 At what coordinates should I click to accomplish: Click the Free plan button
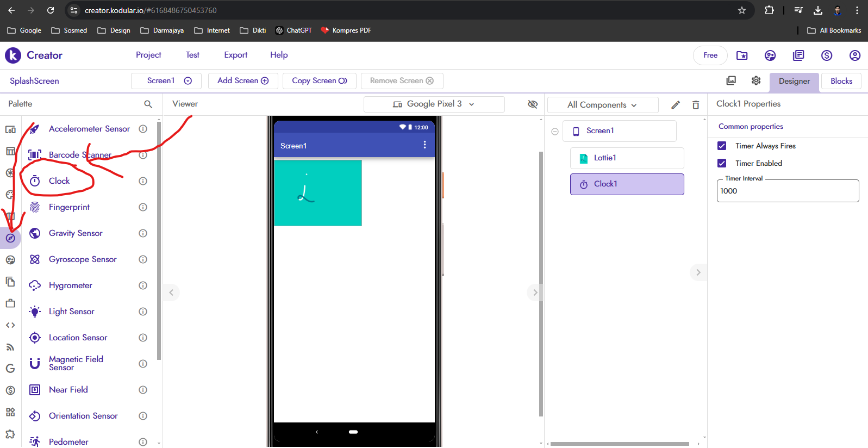(x=710, y=55)
